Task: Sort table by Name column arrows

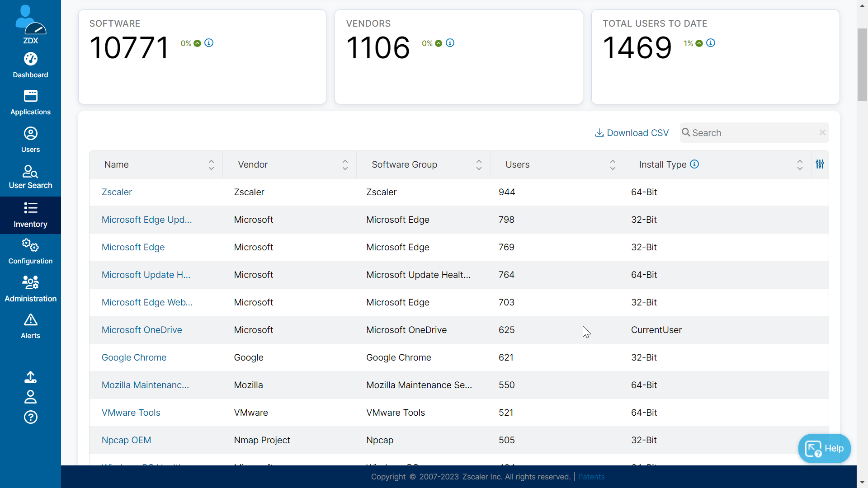Action: (211, 165)
